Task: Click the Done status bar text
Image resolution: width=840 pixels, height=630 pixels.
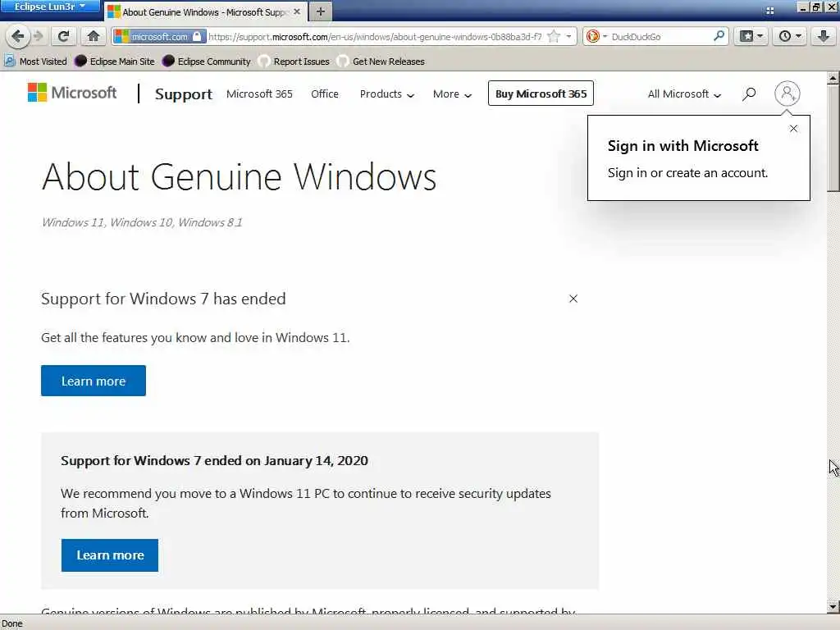Action: click(x=11, y=623)
